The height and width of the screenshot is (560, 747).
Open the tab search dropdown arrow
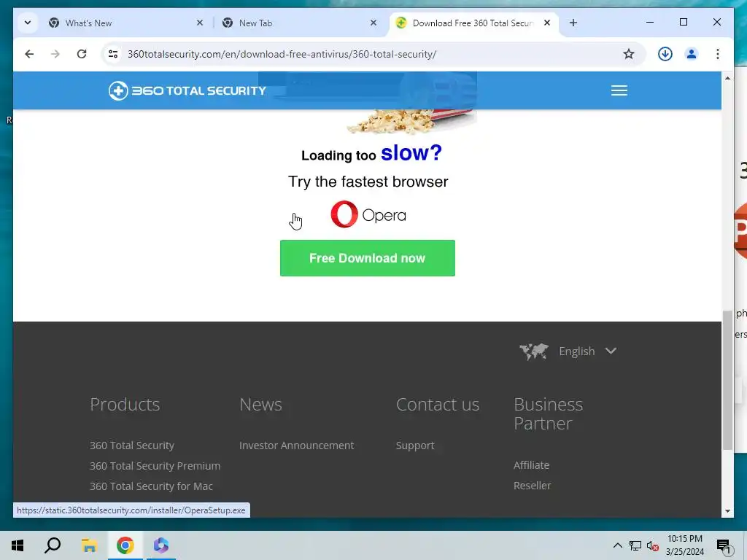(28, 23)
